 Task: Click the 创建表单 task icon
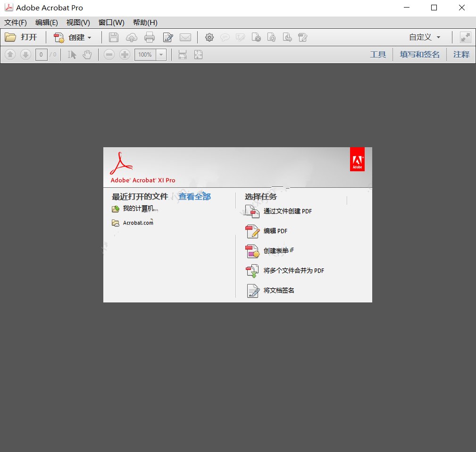click(x=252, y=251)
